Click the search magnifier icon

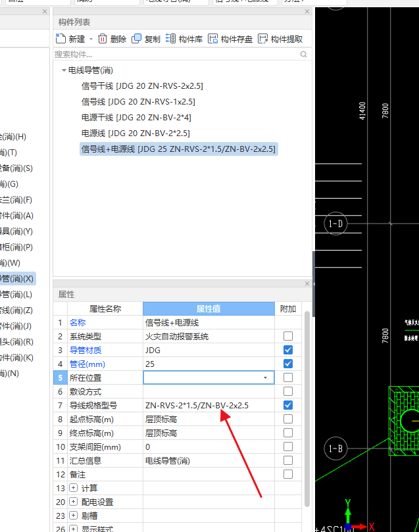pos(304,55)
